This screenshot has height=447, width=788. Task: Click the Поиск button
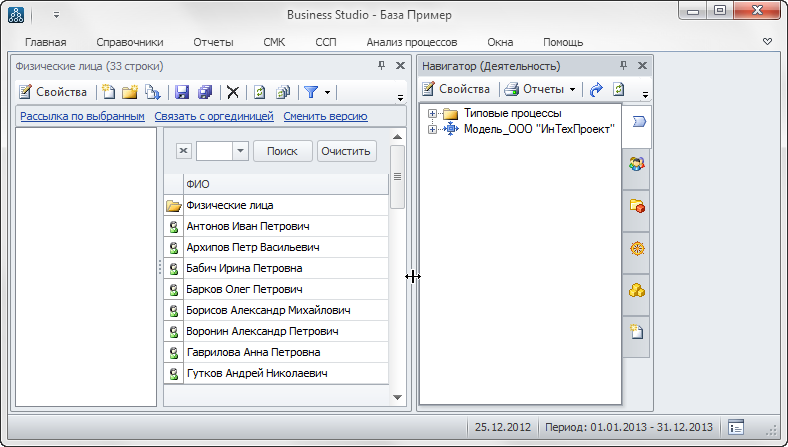[x=282, y=151]
